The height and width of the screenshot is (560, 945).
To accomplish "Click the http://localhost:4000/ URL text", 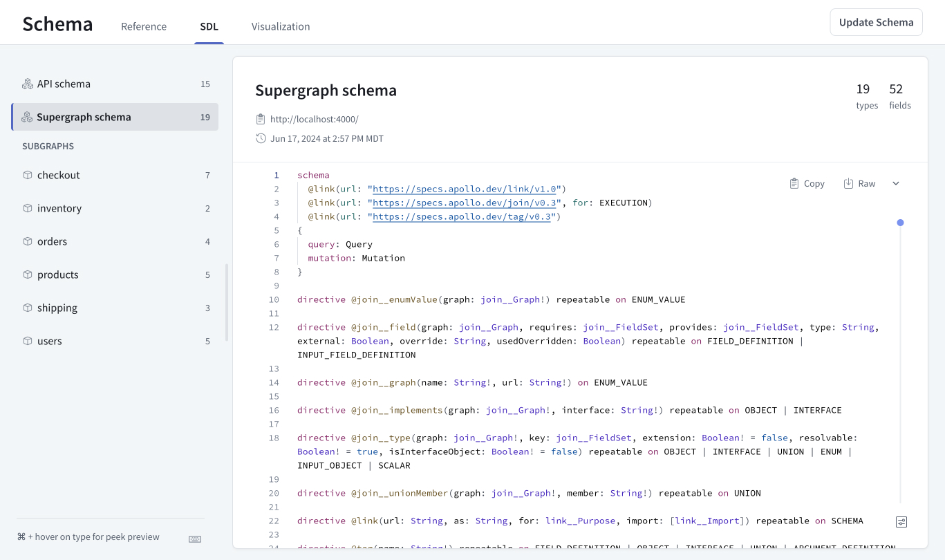I will pyautogui.click(x=315, y=119).
